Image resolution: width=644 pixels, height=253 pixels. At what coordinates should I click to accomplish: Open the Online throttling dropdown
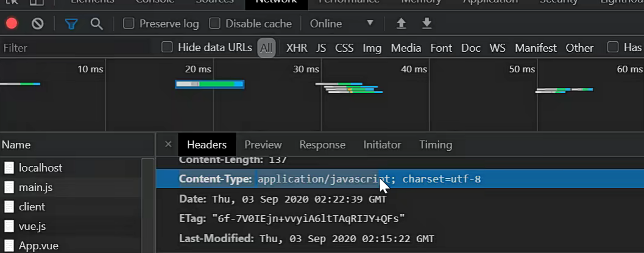pyautogui.click(x=341, y=24)
